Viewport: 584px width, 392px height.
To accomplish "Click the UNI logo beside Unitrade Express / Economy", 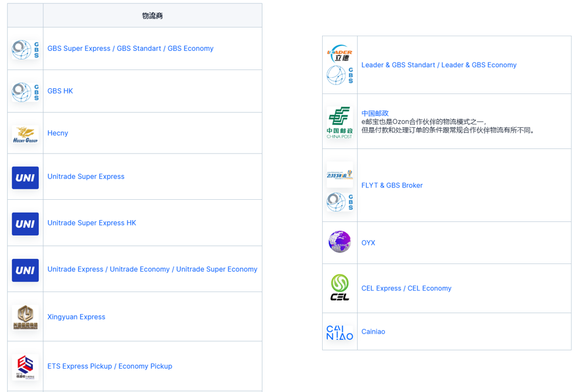I will pyautogui.click(x=25, y=270).
